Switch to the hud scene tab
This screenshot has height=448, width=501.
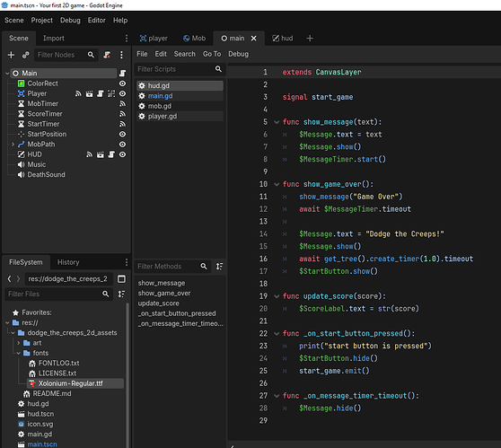pos(283,39)
